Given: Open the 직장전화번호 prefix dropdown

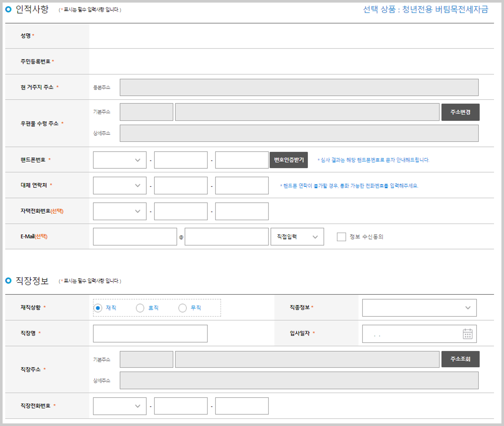Looking at the screenshot, I should pos(120,406).
